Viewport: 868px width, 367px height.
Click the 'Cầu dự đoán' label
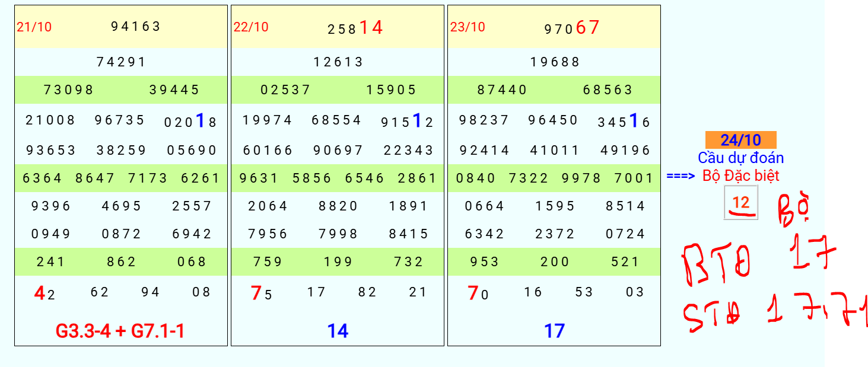pos(740,158)
